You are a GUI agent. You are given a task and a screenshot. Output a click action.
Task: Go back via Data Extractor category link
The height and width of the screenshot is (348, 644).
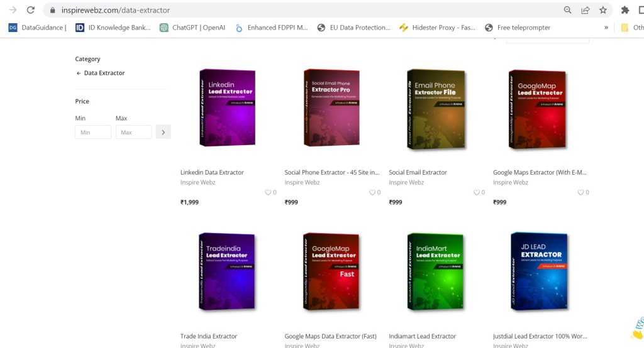tap(100, 73)
